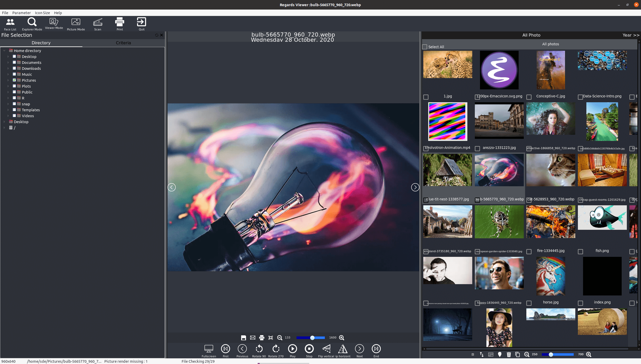Viewport: 641px width, 364px height.
Task: Adjust the thumbnail size slider
Action: [x=558, y=354]
